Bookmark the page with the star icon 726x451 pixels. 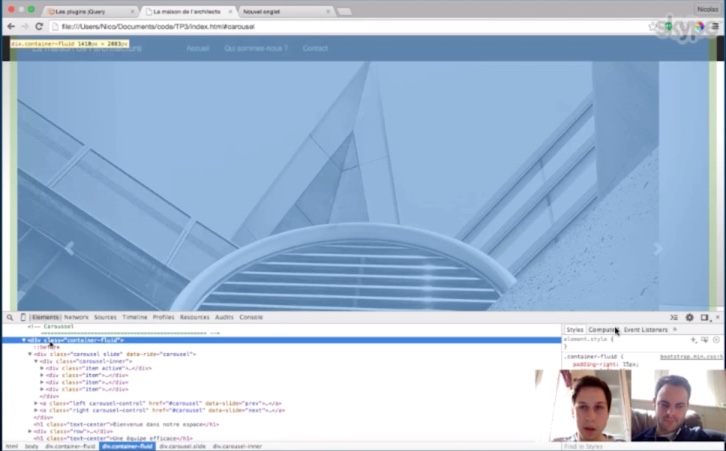click(652, 26)
